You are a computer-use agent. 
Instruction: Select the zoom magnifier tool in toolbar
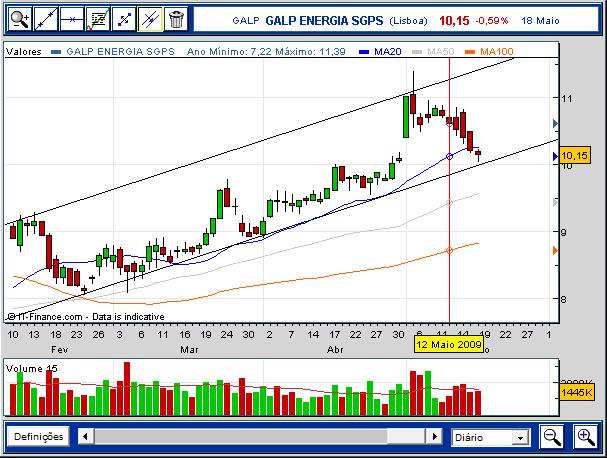pyautogui.click(x=19, y=19)
